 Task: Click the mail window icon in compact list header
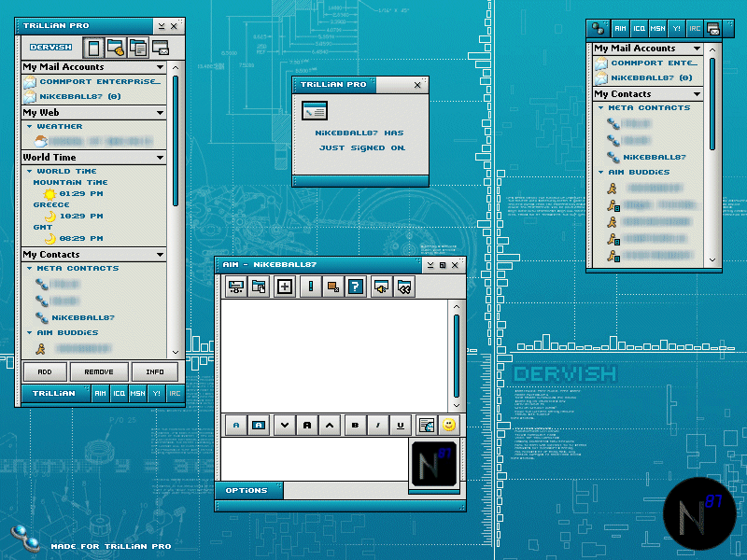pyautogui.click(x=713, y=29)
